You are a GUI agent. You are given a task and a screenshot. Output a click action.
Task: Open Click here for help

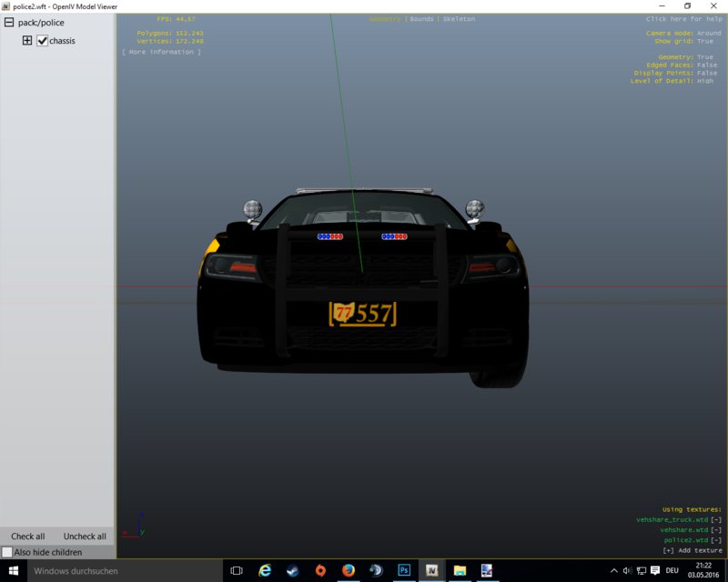click(x=684, y=19)
